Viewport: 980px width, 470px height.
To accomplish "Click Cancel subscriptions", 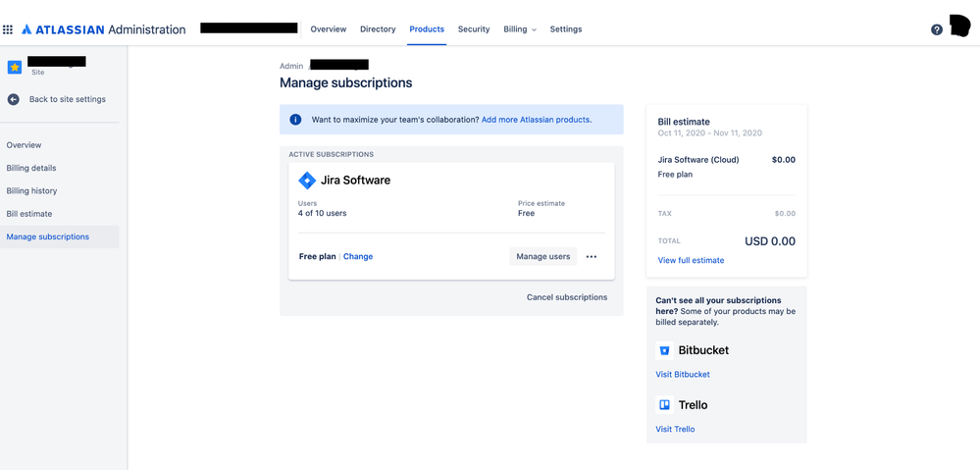I will (x=567, y=297).
